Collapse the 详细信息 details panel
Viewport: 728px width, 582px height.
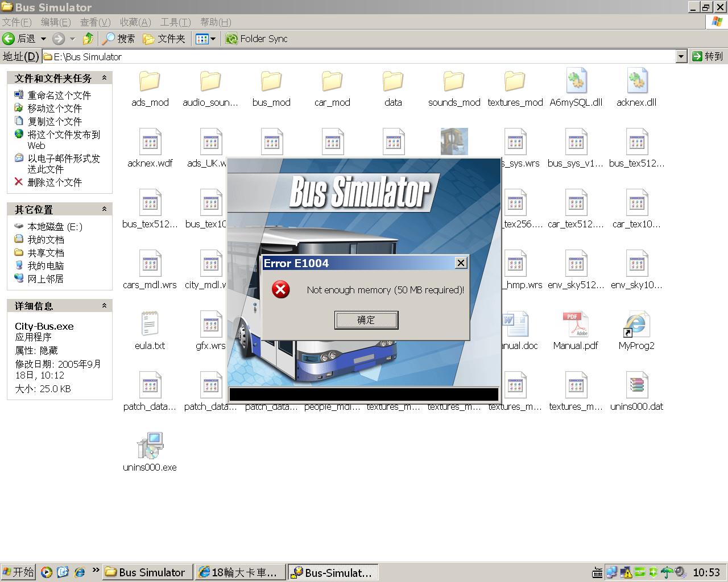coord(104,306)
